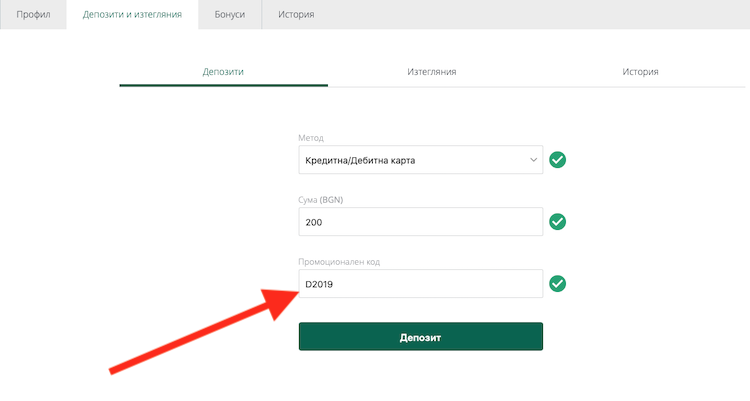The width and height of the screenshot is (750, 401).
Task: Submit with the green Депозит button
Action: point(420,336)
